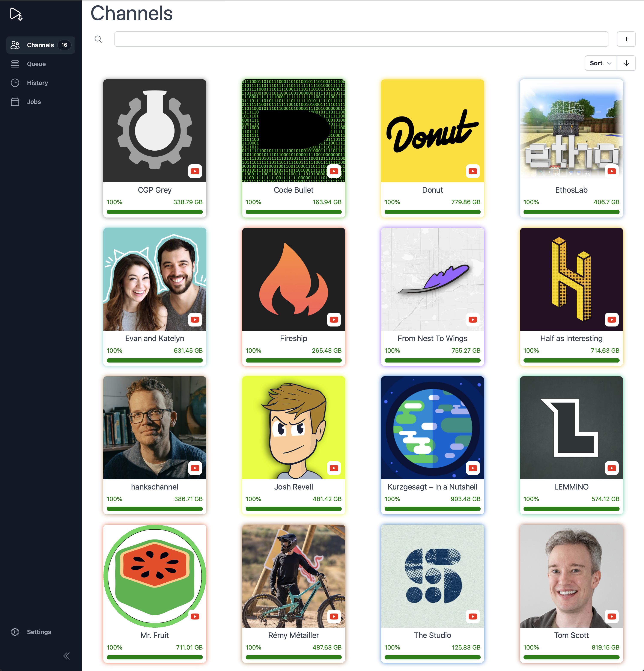Click the app logo icon in sidebar

pyautogui.click(x=16, y=14)
